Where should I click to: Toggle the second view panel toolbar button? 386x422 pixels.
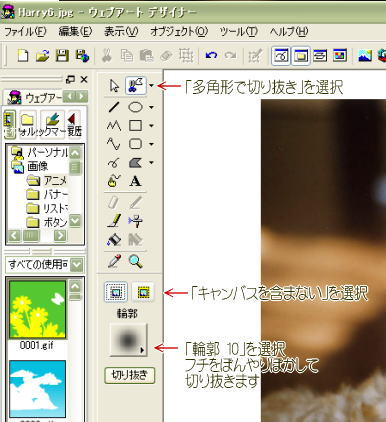tap(301, 56)
